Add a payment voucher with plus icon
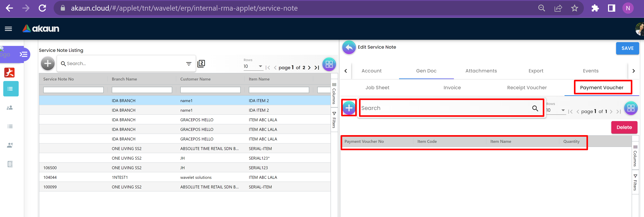This screenshot has width=644, height=217. [x=349, y=108]
